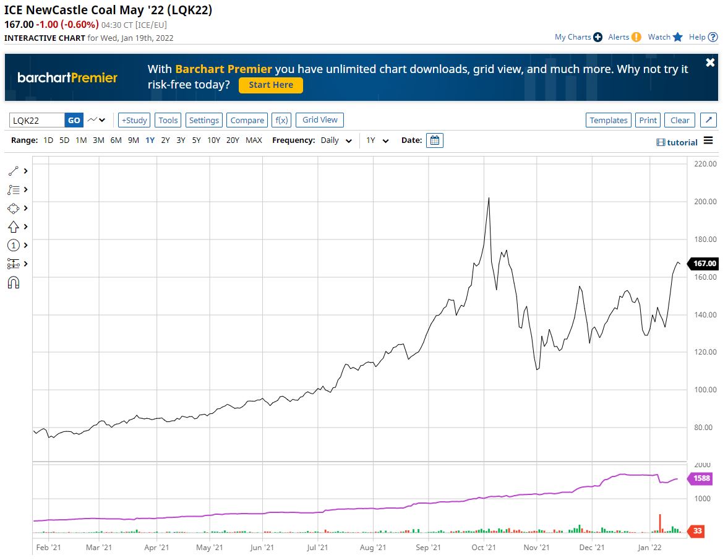The width and height of the screenshot is (728, 560).
Task: Open the chart type line dropdown
Action: coord(96,120)
